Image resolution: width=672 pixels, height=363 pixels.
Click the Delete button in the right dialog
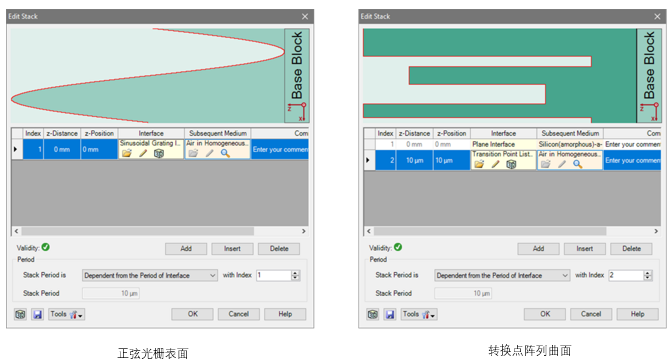click(x=631, y=249)
